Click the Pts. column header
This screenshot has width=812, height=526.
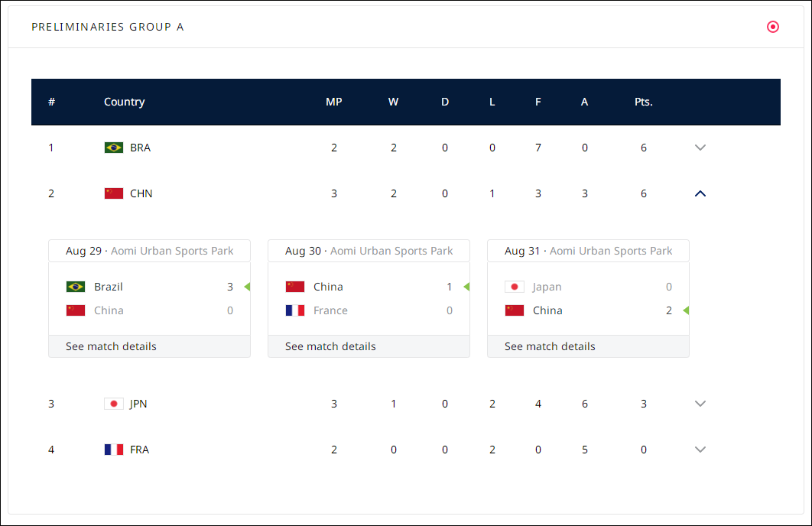click(644, 102)
